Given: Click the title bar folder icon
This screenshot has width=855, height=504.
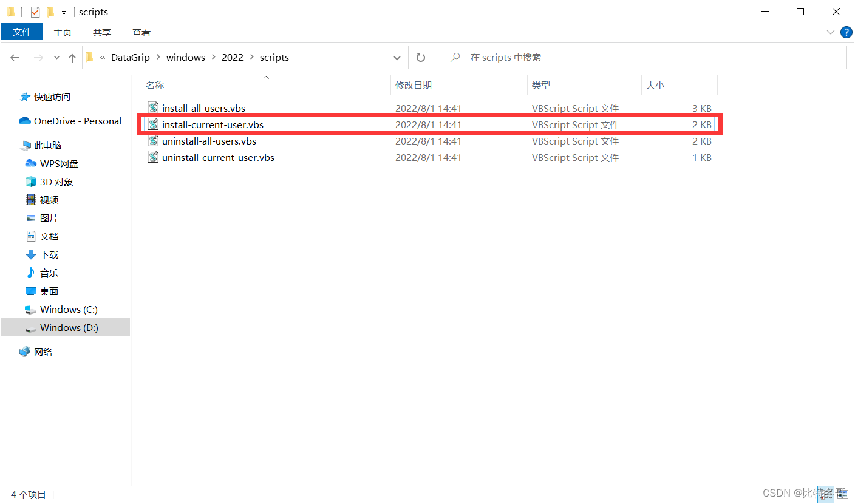Looking at the screenshot, I should pos(10,12).
